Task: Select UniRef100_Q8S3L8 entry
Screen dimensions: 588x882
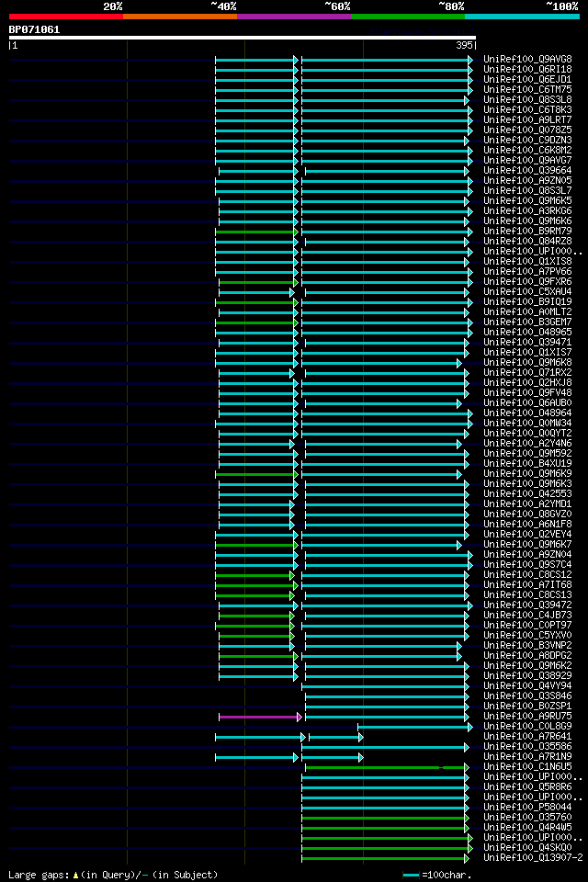Action: pyautogui.click(x=527, y=99)
